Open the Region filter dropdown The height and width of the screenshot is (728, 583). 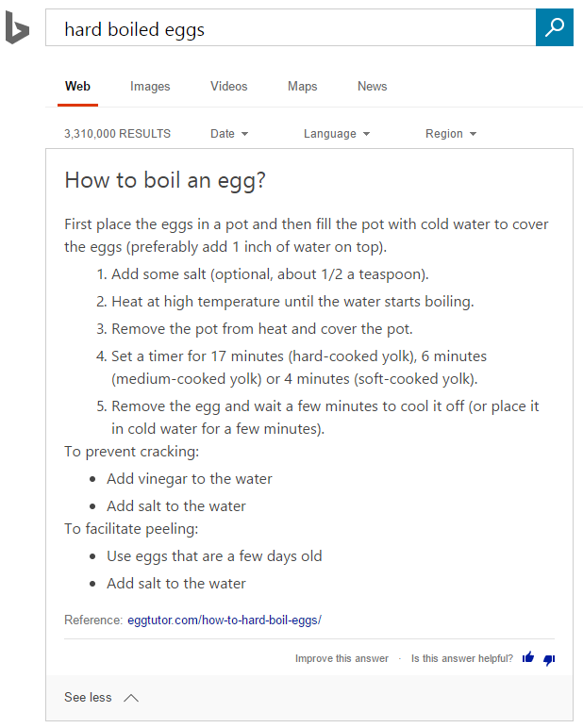pos(451,134)
